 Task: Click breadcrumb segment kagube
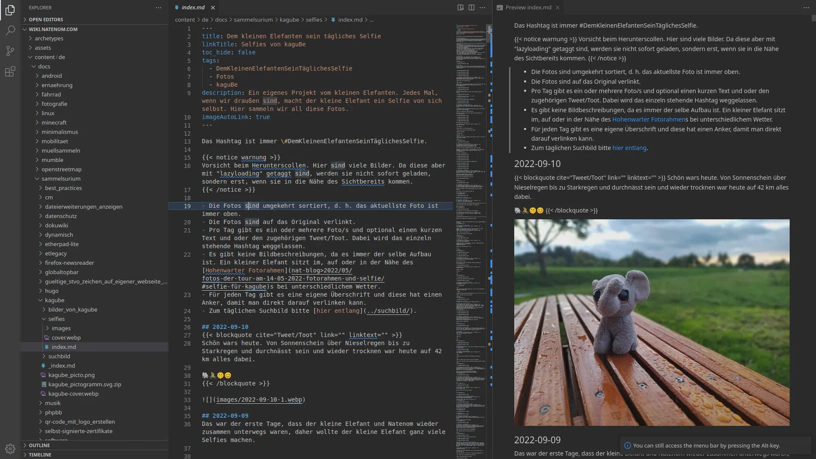point(289,20)
